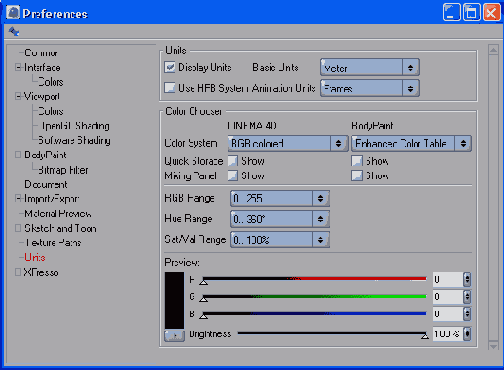This screenshot has height=370, width=504.
Task: Click the Brightness percentage field
Action: 448,334
